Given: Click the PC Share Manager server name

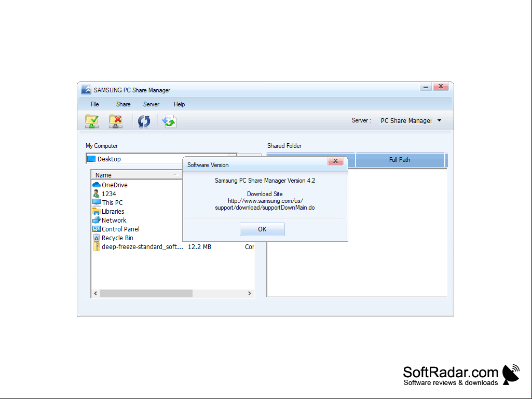Looking at the screenshot, I should tap(406, 120).
